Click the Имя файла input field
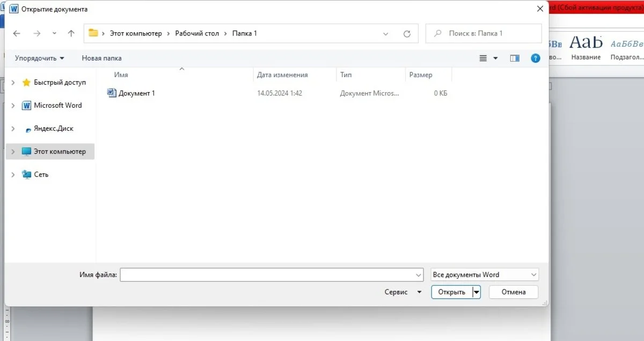The height and width of the screenshot is (341, 644). coord(272,275)
